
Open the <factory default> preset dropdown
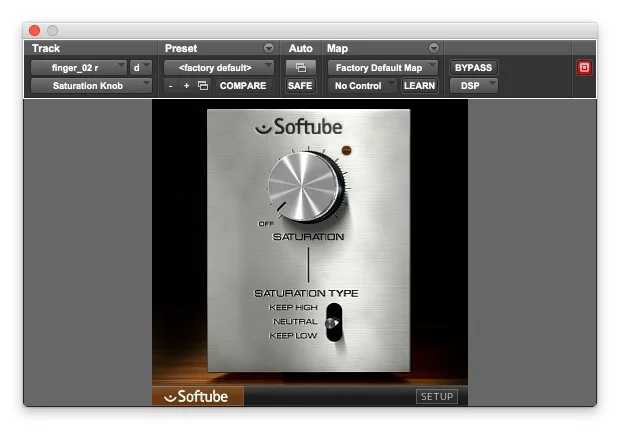click(x=219, y=68)
